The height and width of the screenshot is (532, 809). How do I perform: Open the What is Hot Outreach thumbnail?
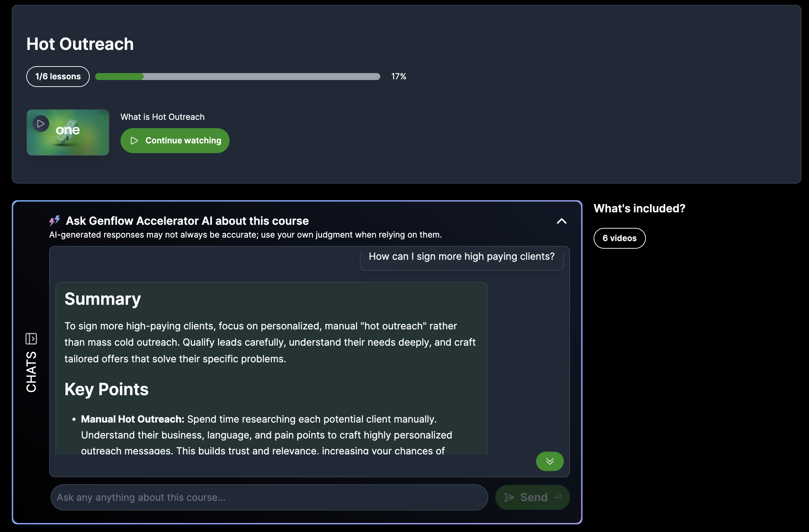pos(68,133)
